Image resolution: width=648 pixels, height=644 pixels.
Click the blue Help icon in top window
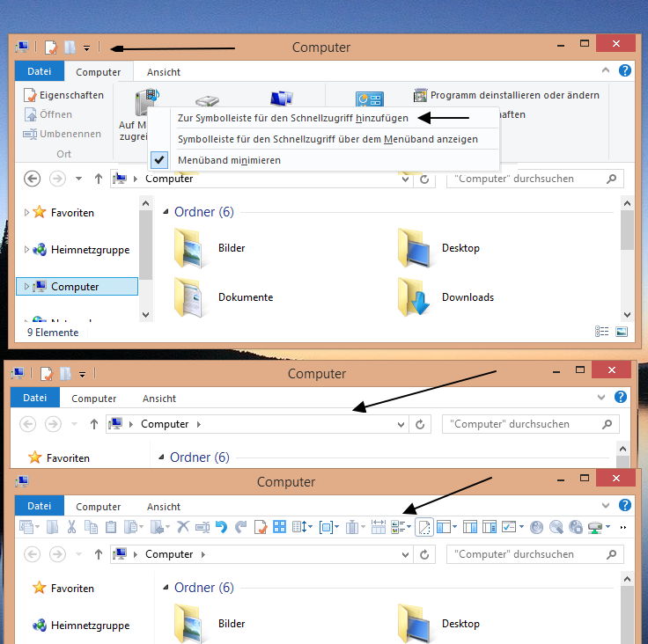(x=625, y=70)
